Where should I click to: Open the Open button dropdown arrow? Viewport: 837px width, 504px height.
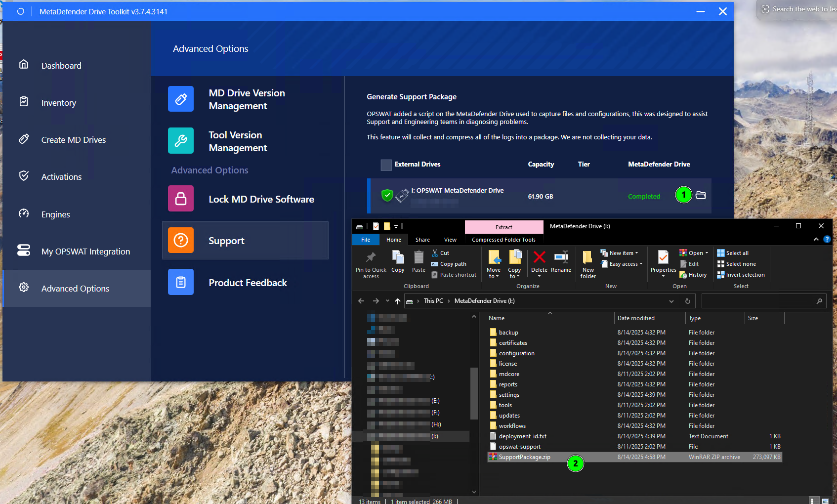coord(707,253)
